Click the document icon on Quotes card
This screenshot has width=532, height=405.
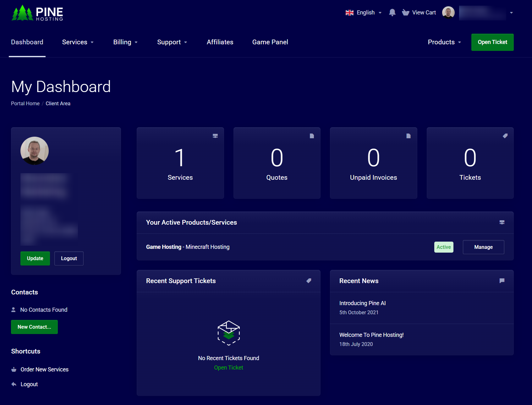point(312,136)
